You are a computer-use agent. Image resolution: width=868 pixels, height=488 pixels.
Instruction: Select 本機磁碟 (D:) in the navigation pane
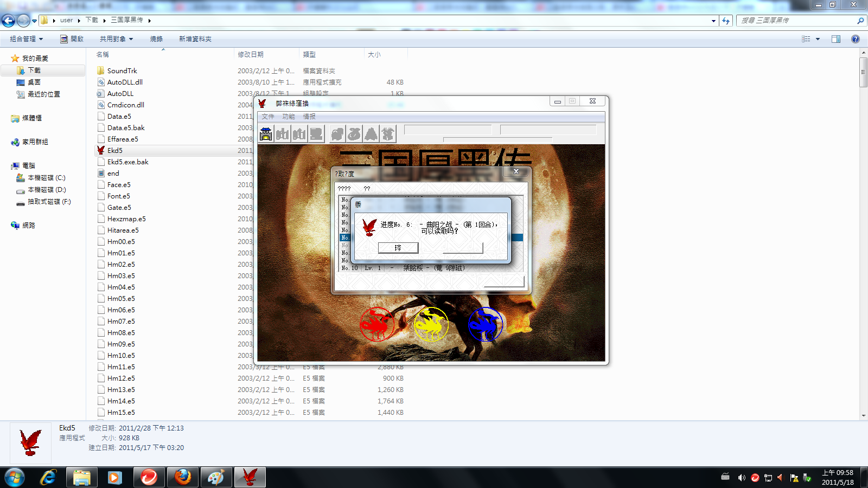[47, 190]
